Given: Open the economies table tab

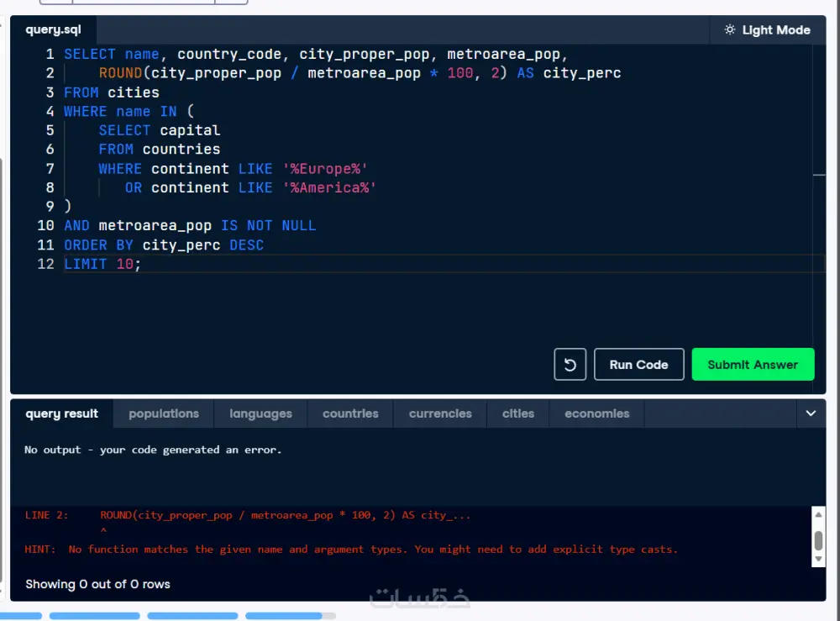Looking at the screenshot, I should [596, 413].
